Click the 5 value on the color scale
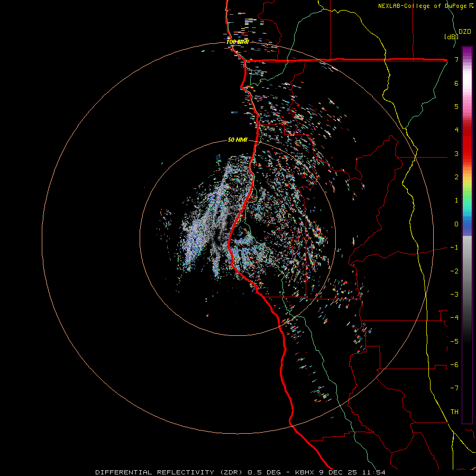This screenshot has width=476, height=476. (456, 106)
